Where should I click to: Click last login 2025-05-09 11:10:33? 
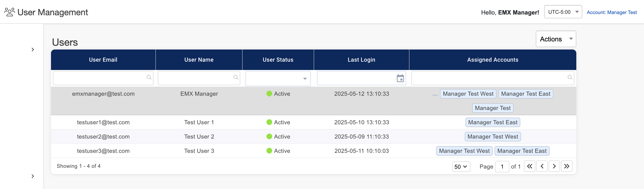[x=362, y=137]
